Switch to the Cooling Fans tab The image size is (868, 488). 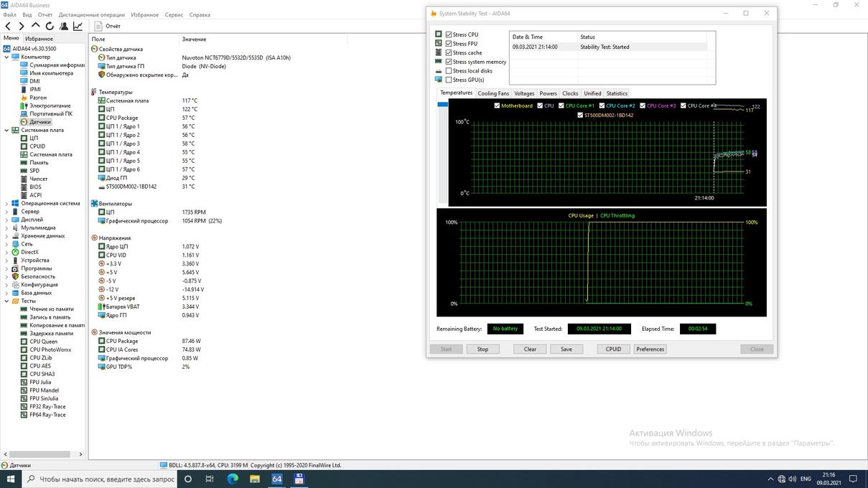(x=493, y=93)
